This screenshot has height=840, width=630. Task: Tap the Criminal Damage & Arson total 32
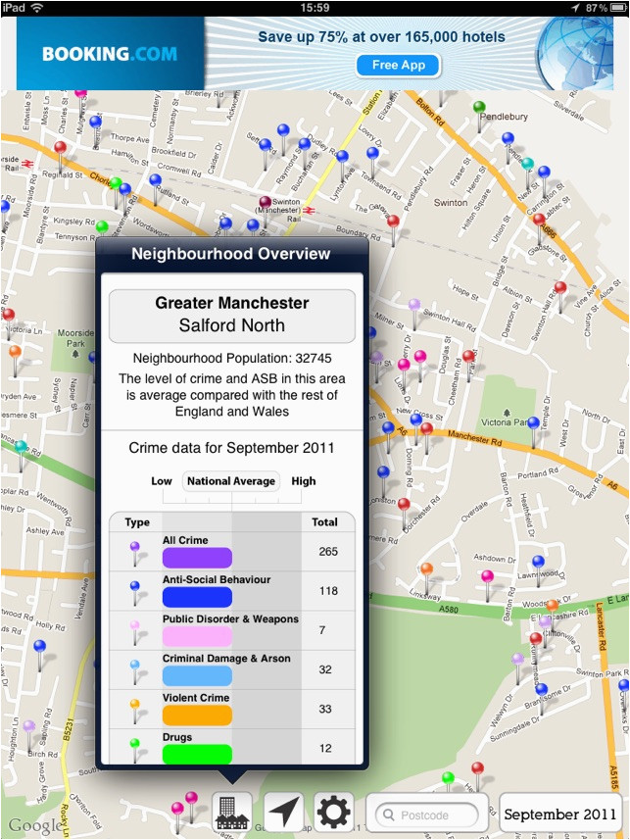pos(325,669)
